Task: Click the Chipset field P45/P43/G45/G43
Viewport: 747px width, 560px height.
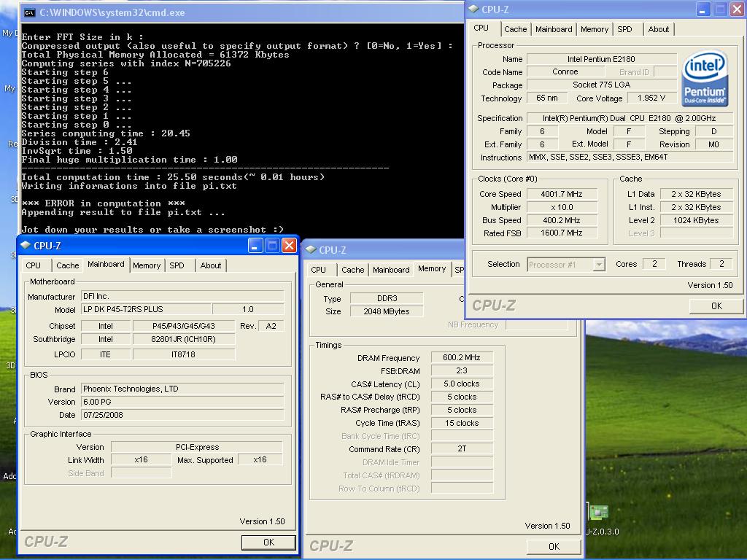Action: coord(183,326)
